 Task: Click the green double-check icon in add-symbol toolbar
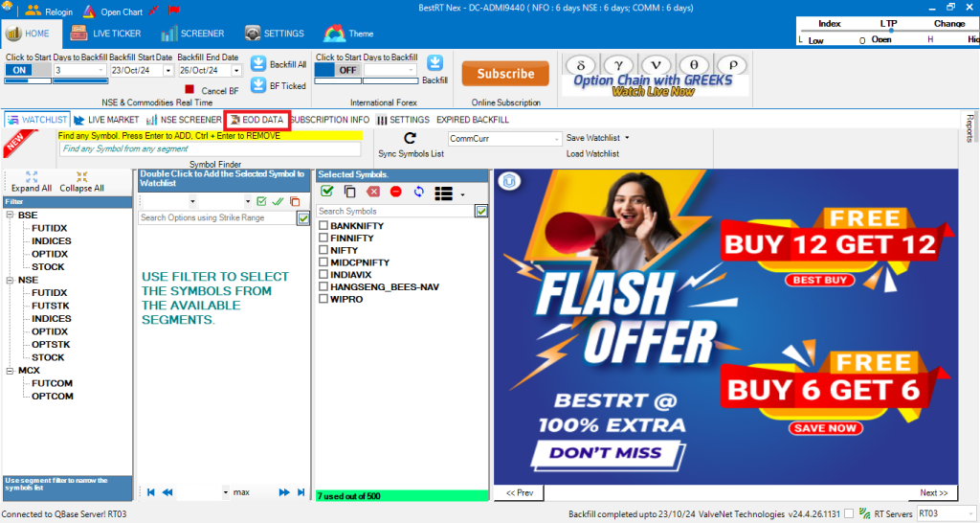(278, 201)
